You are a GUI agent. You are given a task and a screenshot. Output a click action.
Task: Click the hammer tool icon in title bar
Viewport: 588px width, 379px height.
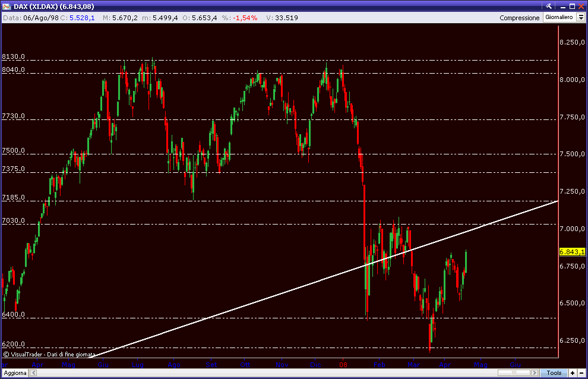click(549, 6)
